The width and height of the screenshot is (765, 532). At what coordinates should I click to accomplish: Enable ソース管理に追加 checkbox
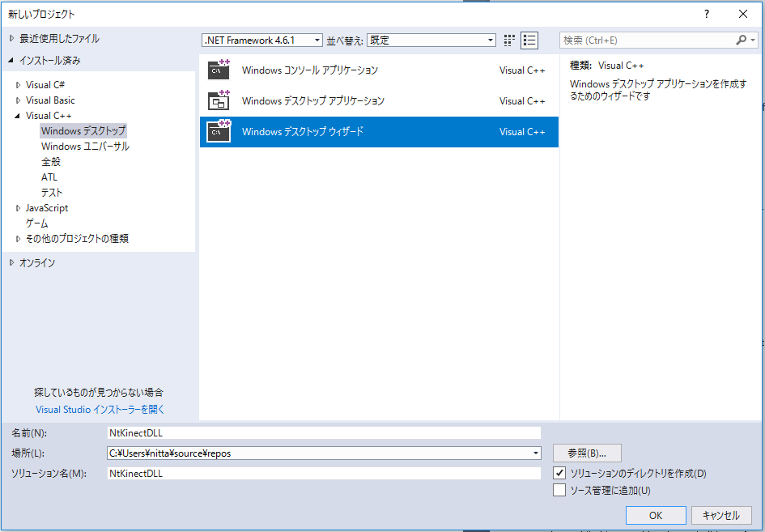point(559,490)
